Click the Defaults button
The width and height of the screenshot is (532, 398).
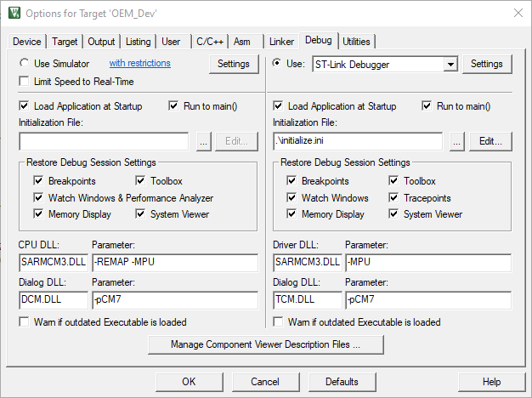tap(342, 382)
